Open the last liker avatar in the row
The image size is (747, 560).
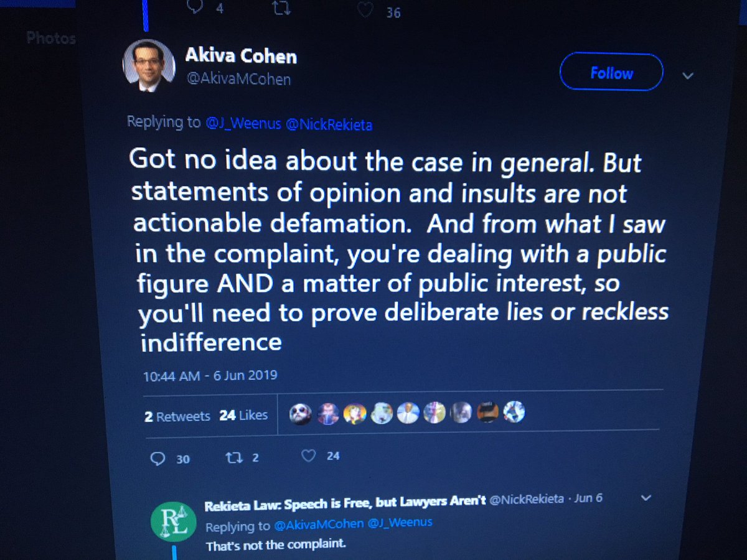click(x=514, y=411)
